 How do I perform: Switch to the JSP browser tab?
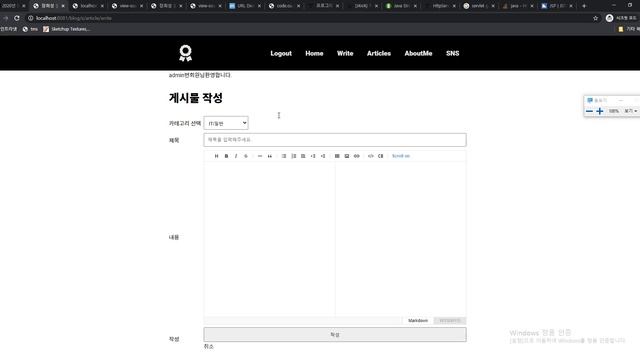557,6
